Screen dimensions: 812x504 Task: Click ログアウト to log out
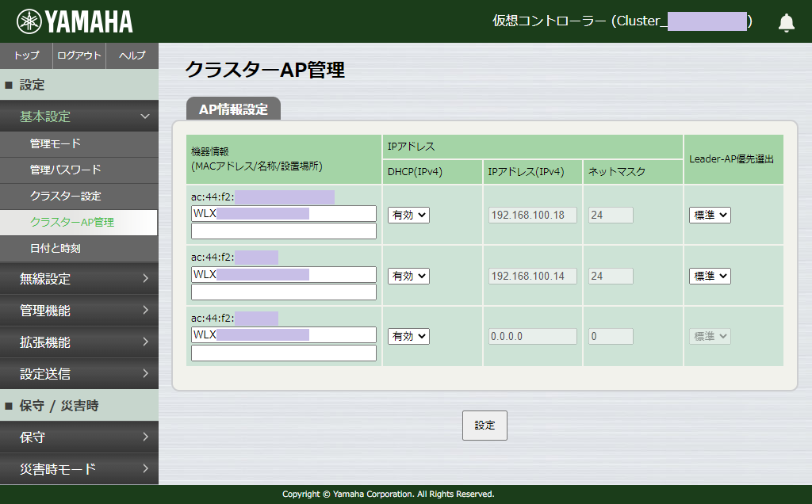pyautogui.click(x=79, y=55)
